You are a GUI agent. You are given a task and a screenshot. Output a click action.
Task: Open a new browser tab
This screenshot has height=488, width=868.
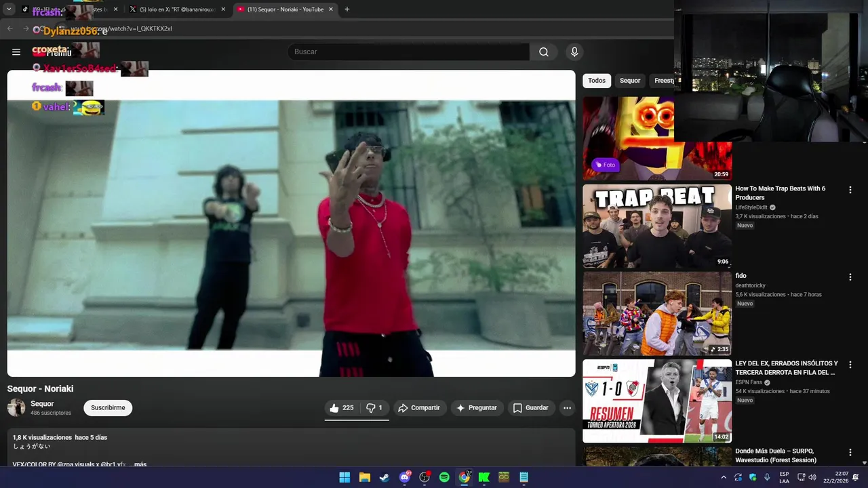click(x=347, y=9)
